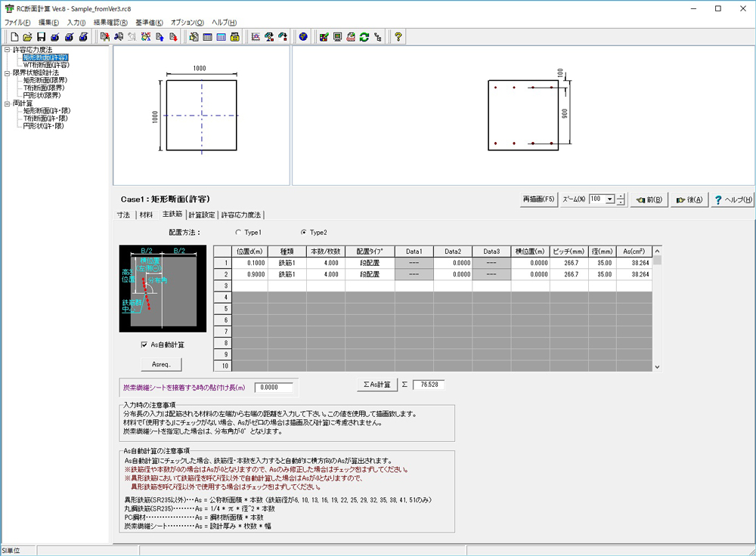Select 円形状(許・限) in the tree
This screenshot has width=756, height=556.
[x=43, y=126]
